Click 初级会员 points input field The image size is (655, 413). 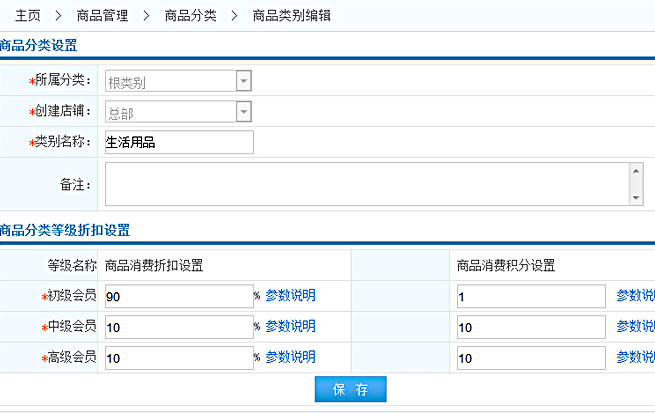(530, 297)
